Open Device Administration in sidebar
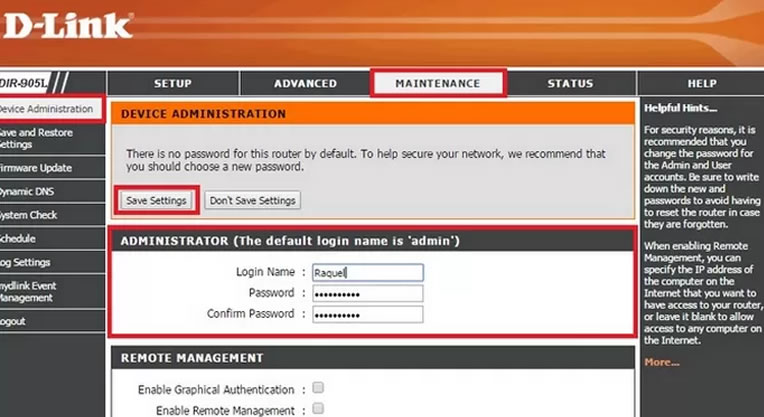764x417 pixels. [48, 108]
